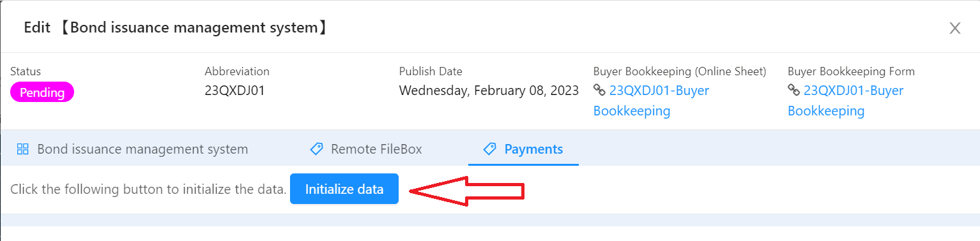The image size is (980, 241).
Task: Click the red arrow pointing at Initialize data
Action: click(x=467, y=190)
